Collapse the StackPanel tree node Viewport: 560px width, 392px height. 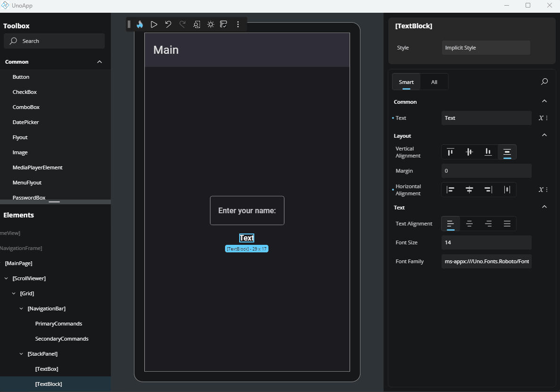point(21,353)
